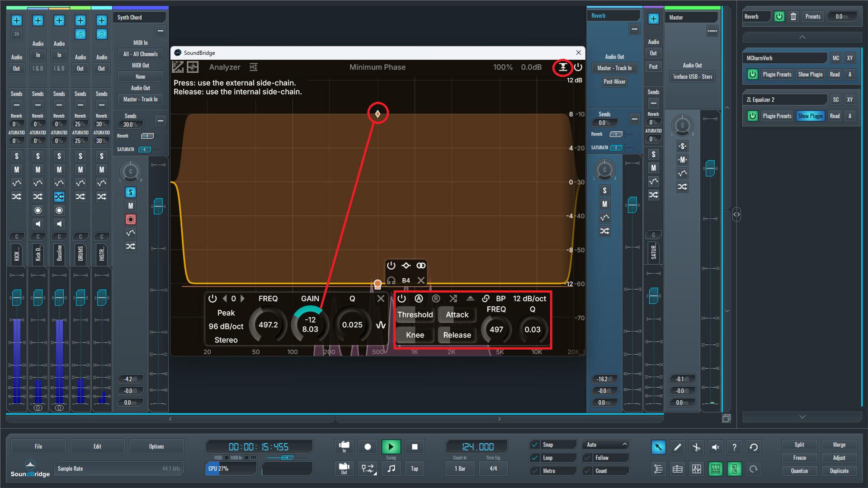Collapse the Synth Chord routing section with minus
This screenshot has height=488, width=868.
point(160,31)
